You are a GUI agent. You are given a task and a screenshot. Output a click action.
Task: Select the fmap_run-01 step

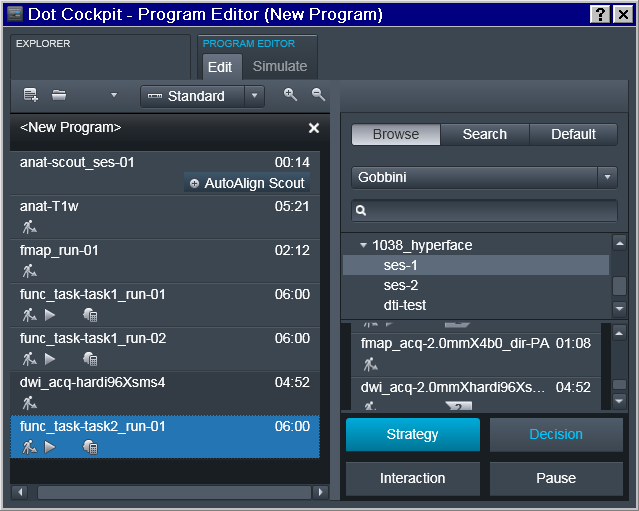point(165,261)
